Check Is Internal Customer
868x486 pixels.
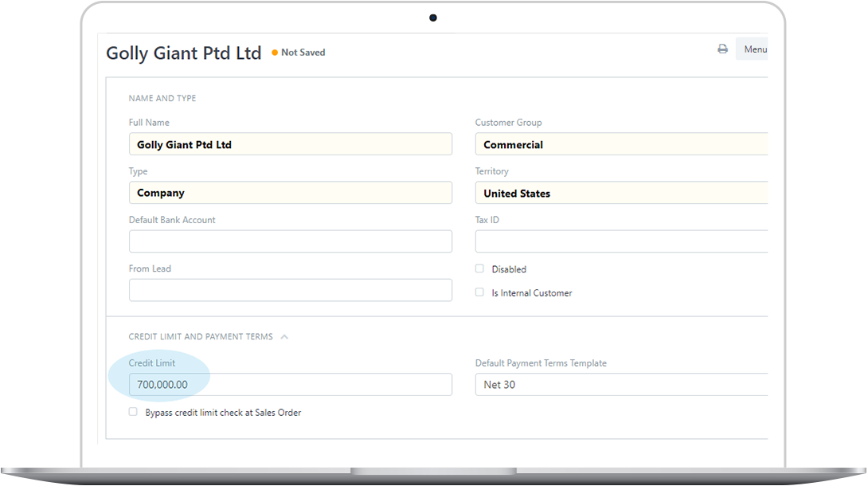pos(479,292)
